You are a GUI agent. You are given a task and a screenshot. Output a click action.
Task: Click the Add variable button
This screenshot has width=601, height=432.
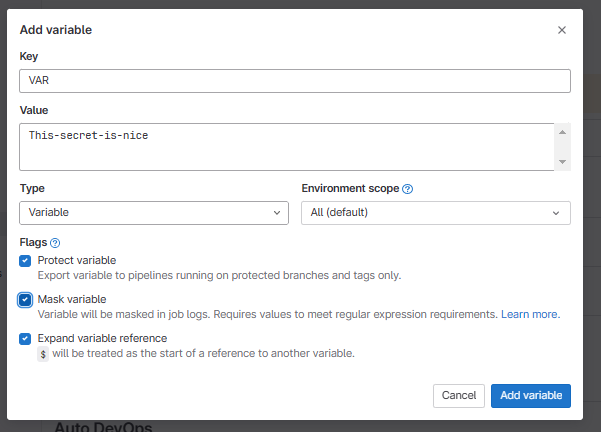coord(530,396)
